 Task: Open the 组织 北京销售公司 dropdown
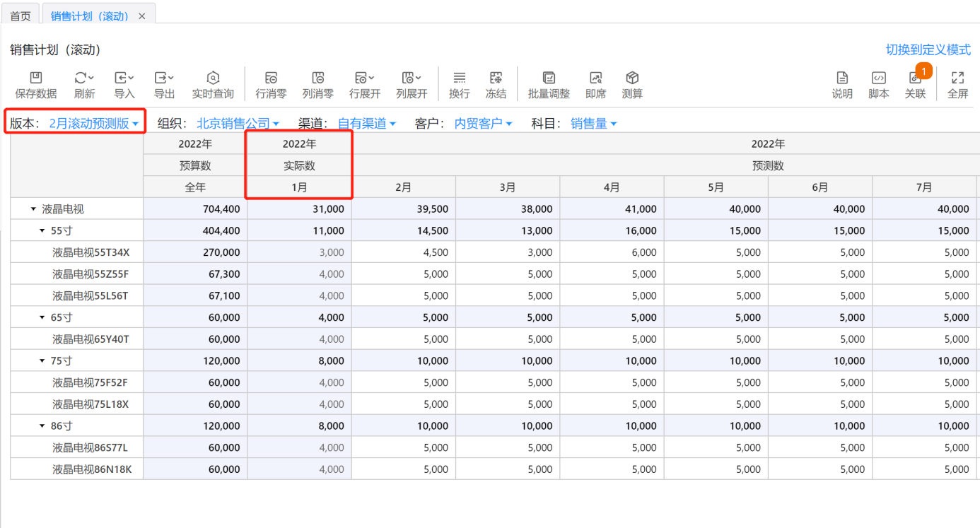(x=238, y=124)
